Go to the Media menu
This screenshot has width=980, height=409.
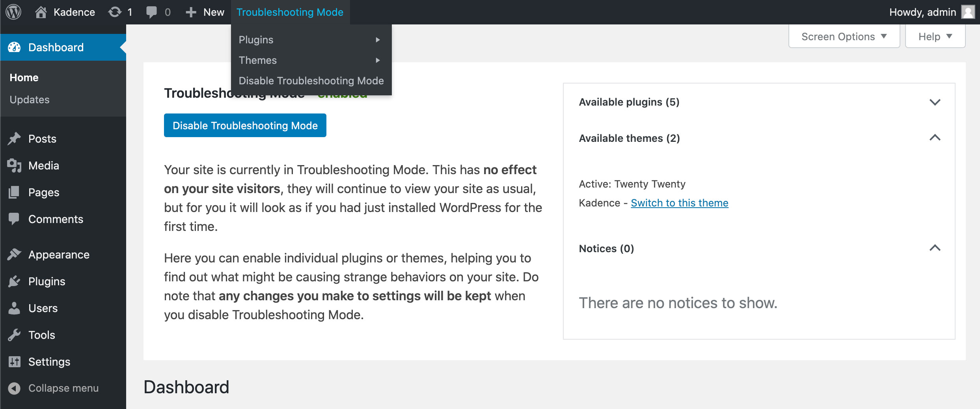[43, 165]
